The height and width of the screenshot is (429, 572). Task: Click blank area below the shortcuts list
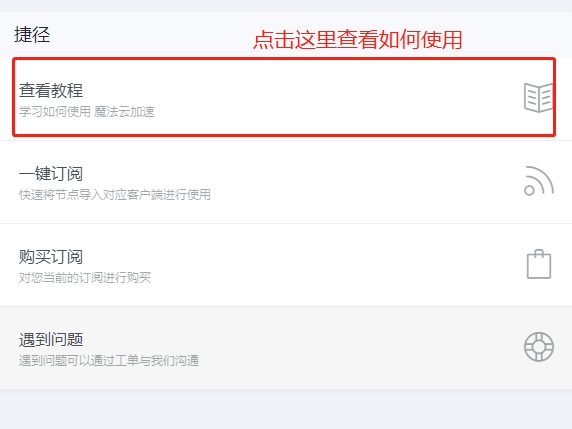[x=286, y=409]
